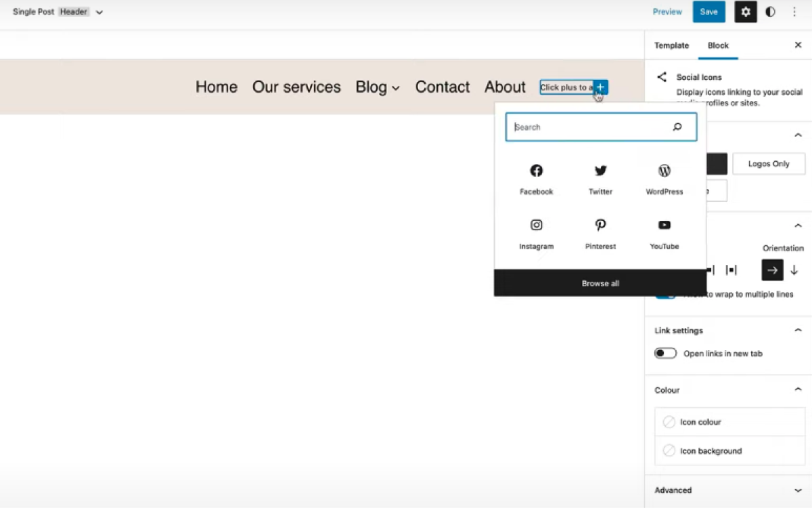Switch to the Block tab
Image resolution: width=812 pixels, height=508 pixels.
point(718,45)
